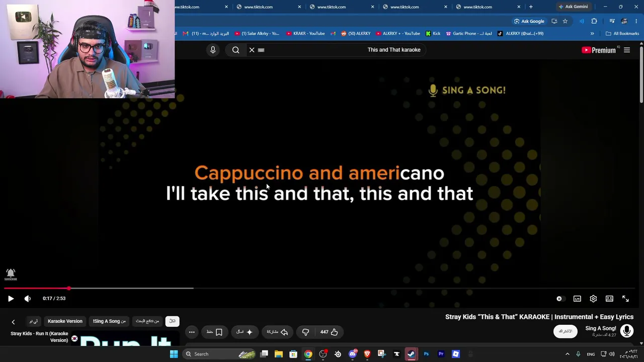This screenshot has height=362, width=644.
Task: Turn on subtitles in video player
Action: (x=577, y=299)
